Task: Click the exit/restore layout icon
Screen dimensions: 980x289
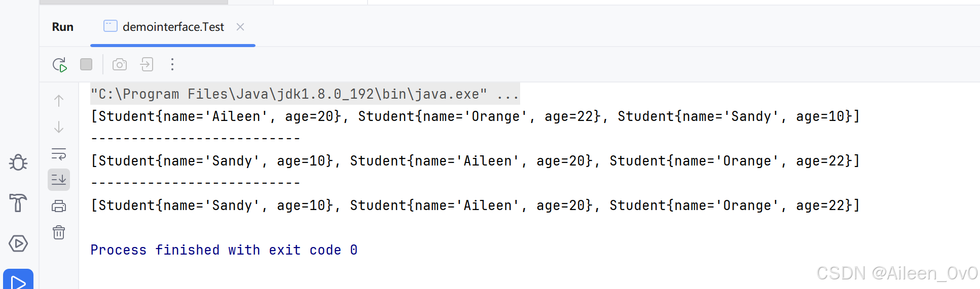Action: tap(147, 64)
